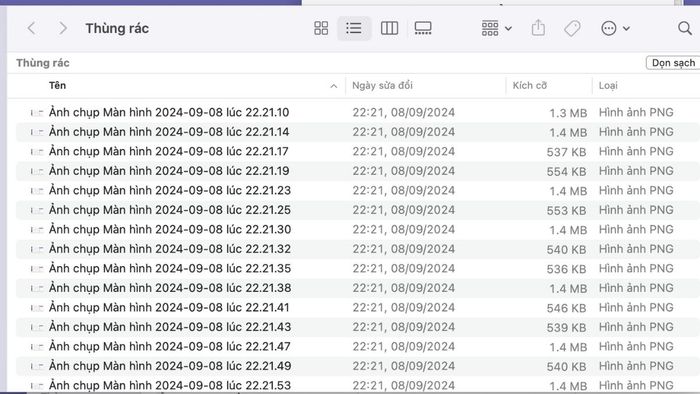
Task: Click the 546 KB size cell
Action: tap(566, 308)
